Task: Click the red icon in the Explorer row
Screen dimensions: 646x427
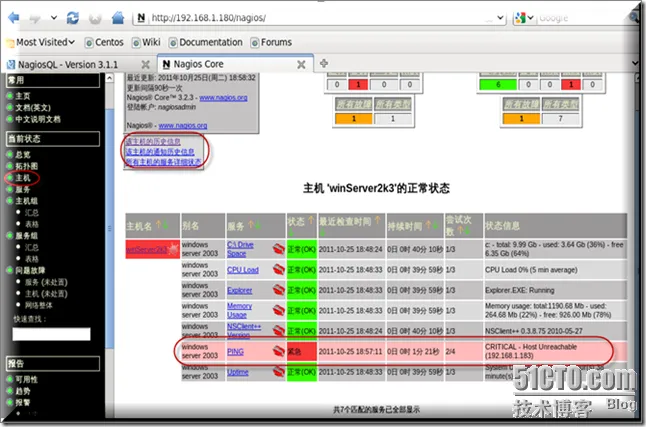Action: (x=279, y=290)
